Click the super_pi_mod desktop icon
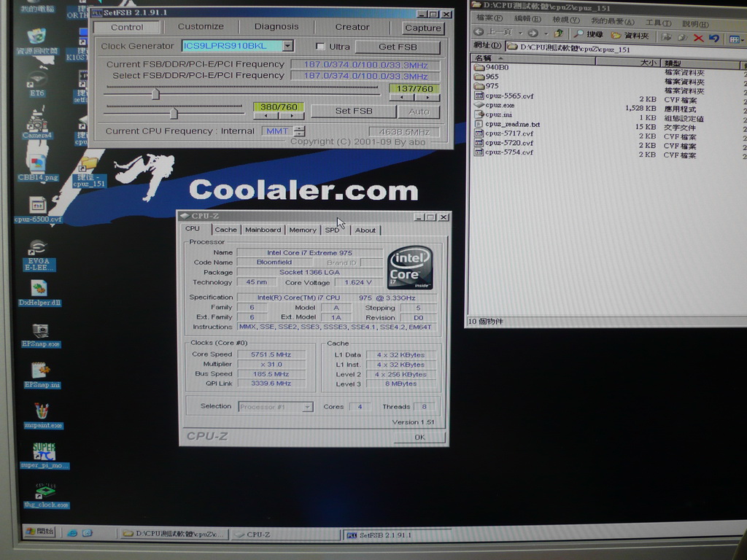This screenshot has width=747, height=560. 44,455
